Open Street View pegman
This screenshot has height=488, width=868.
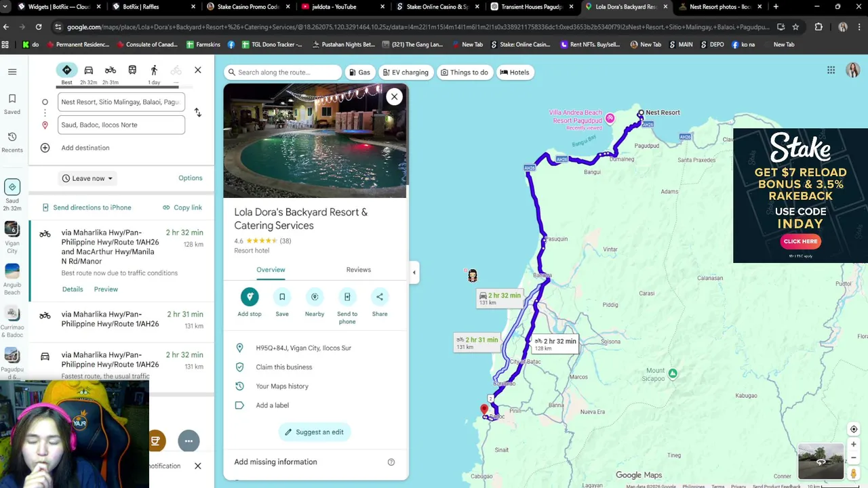click(x=854, y=474)
